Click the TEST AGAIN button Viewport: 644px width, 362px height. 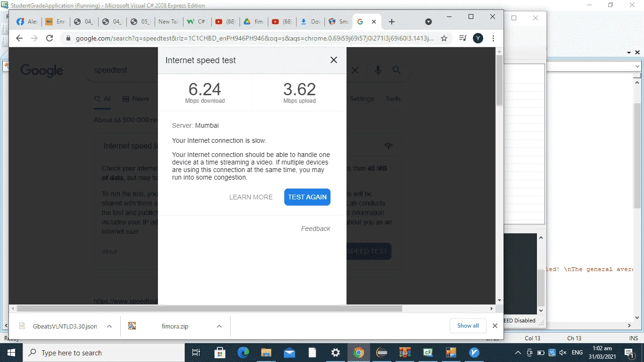tap(307, 197)
